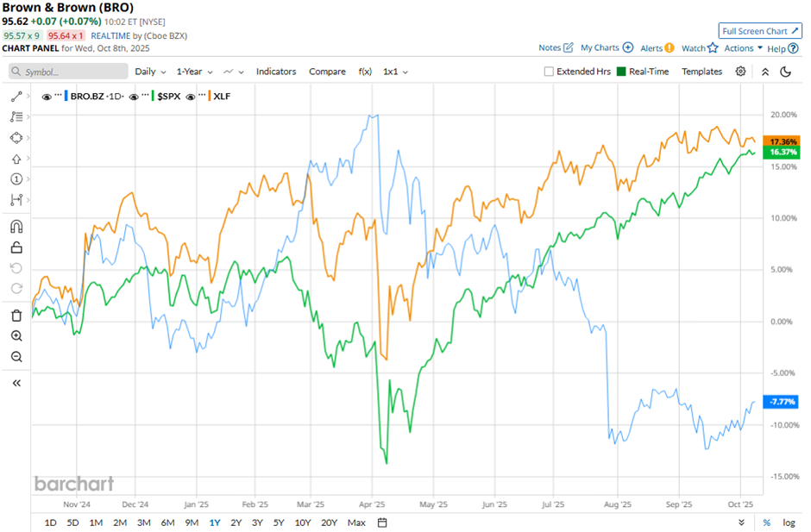This screenshot has width=811, height=532.
Task: Select the 1Y time range
Action: tap(215, 523)
